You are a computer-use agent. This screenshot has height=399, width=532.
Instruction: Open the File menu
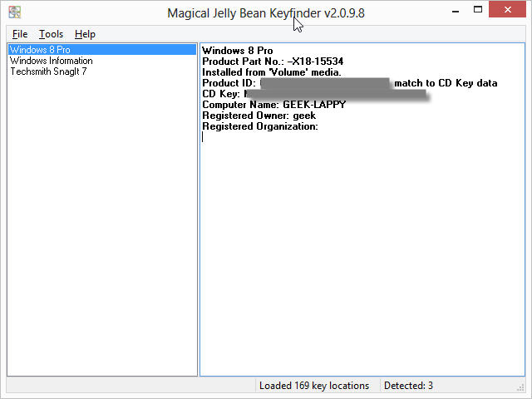click(x=20, y=34)
